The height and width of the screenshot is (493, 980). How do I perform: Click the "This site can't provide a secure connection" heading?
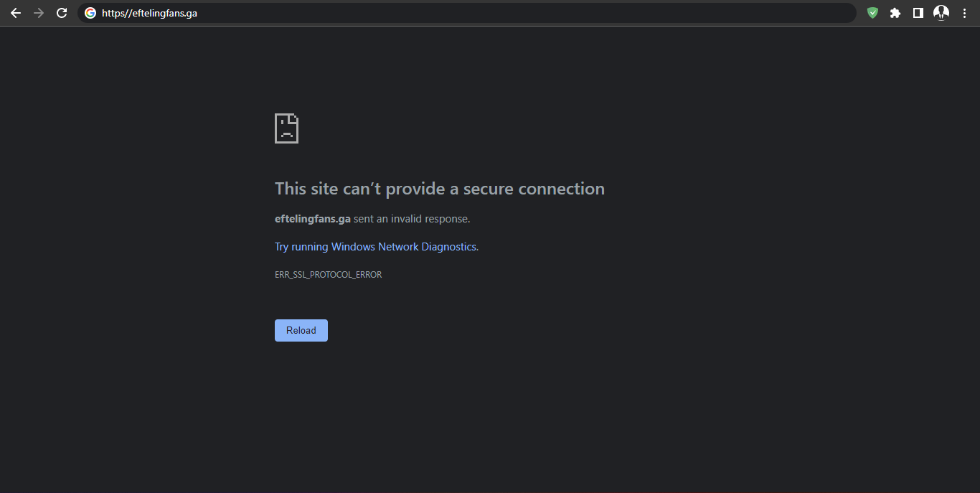pyautogui.click(x=439, y=189)
